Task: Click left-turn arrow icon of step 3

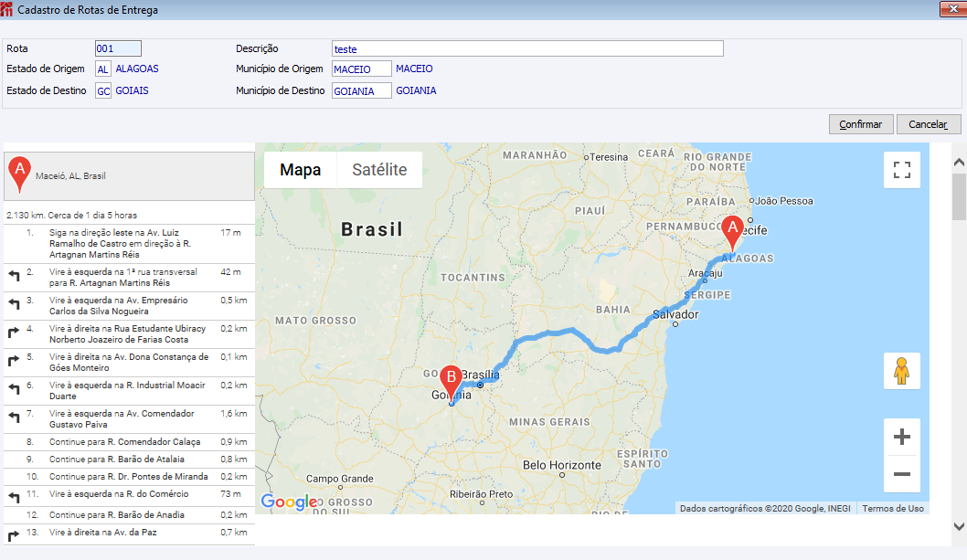Action: click(x=14, y=304)
